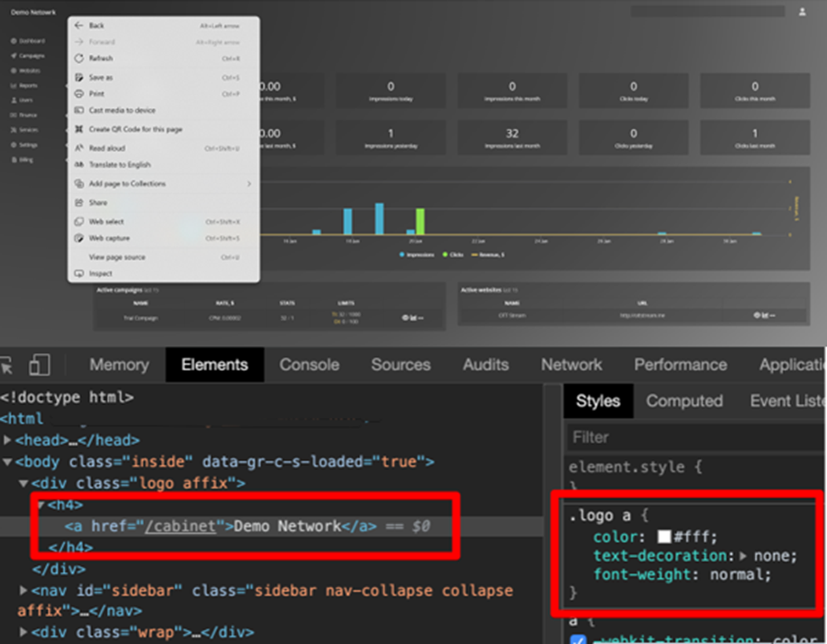Click the white #fff color swatch

pos(664,536)
